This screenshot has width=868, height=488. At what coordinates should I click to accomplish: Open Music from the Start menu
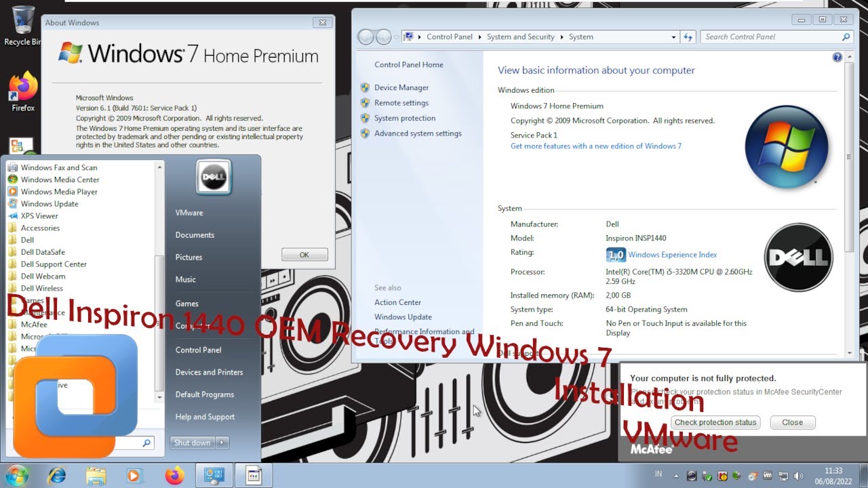coord(185,279)
